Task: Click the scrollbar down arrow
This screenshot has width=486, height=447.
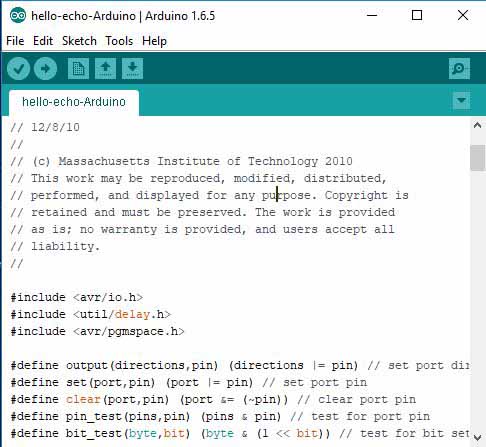Action: tap(477, 437)
